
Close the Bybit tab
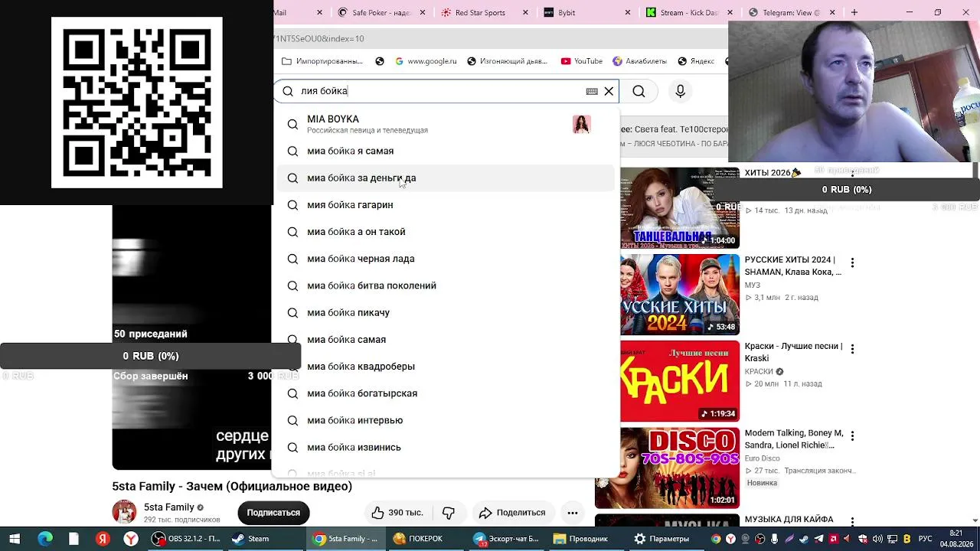click(628, 12)
